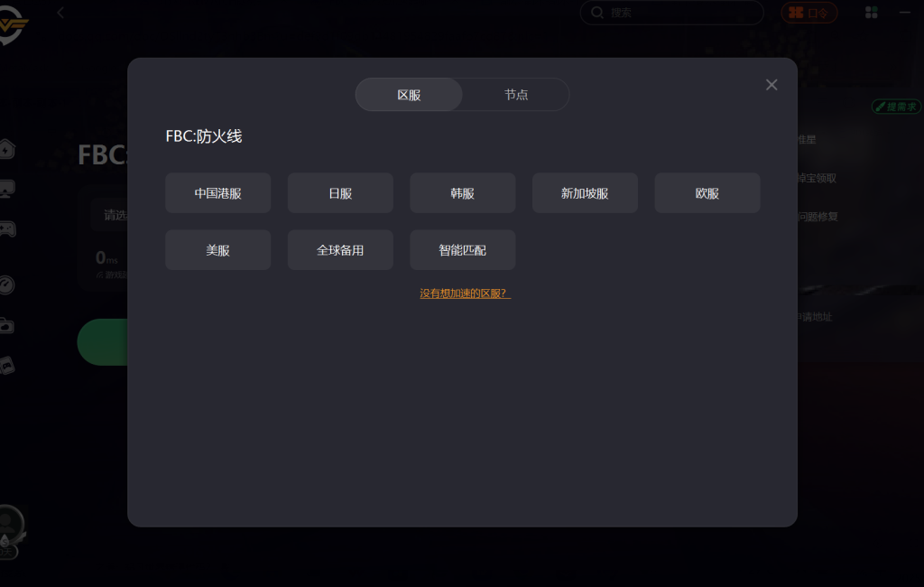Click the 搜索 search field

[x=671, y=13]
